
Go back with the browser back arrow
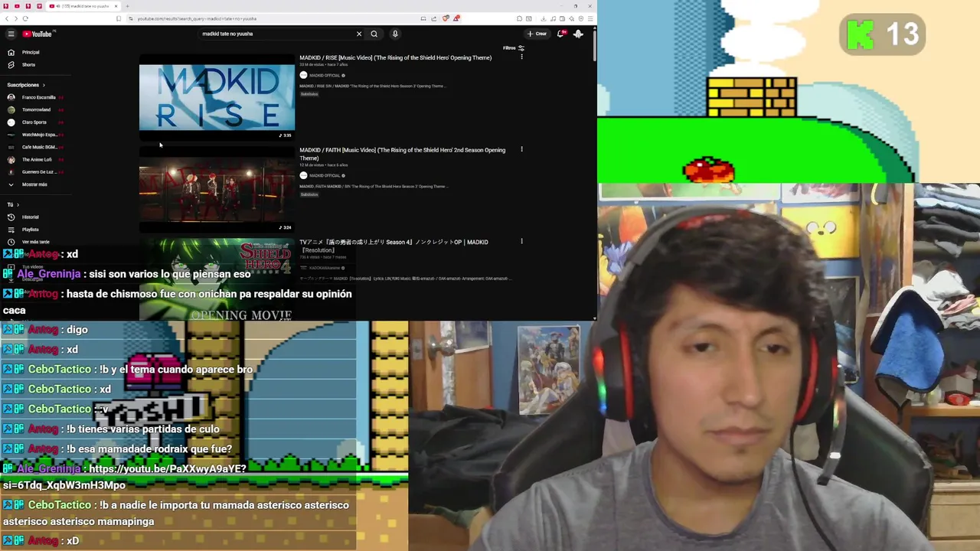pyautogui.click(x=6, y=18)
